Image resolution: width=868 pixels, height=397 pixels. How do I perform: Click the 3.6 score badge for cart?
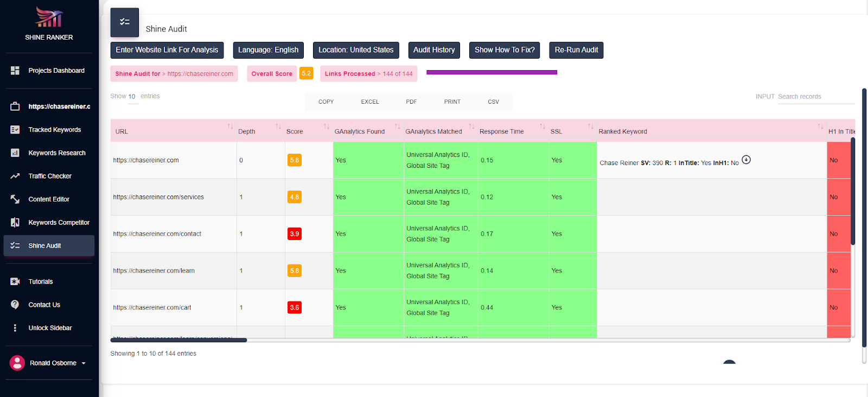point(295,307)
